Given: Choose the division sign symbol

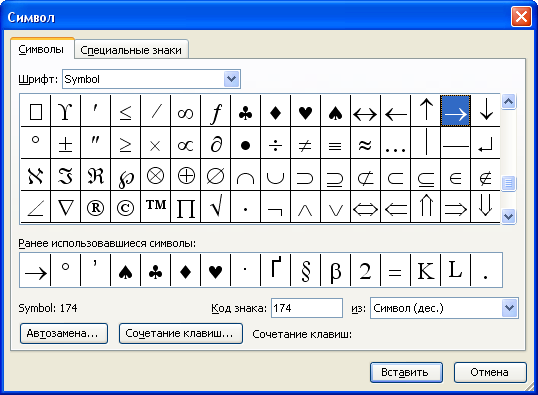Looking at the screenshot, I should tap(276, 143).
